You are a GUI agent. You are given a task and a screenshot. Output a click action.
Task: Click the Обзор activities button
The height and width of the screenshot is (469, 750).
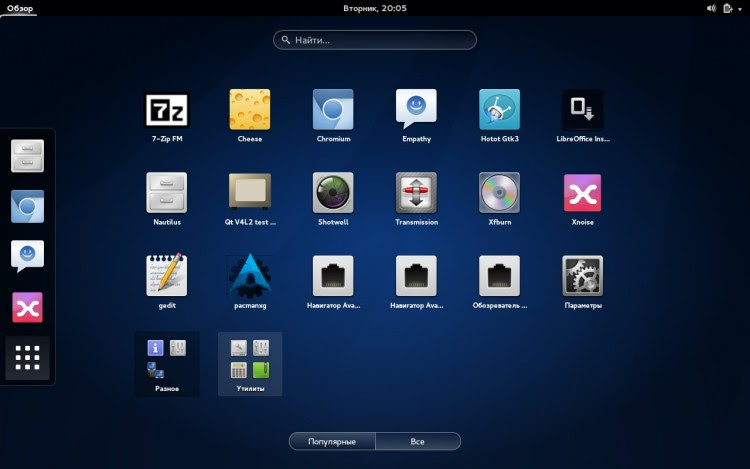20,8
